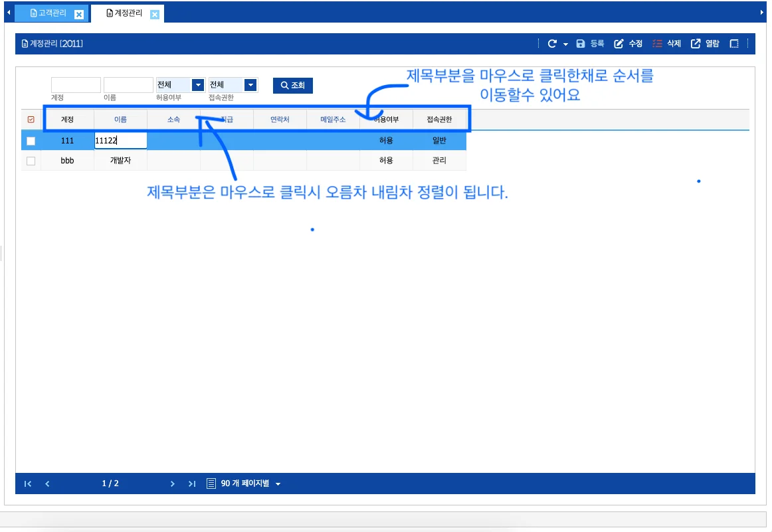Screen dimensions: 772x532
Task: Focus the 계정 search input field
Action: point(76,85)
